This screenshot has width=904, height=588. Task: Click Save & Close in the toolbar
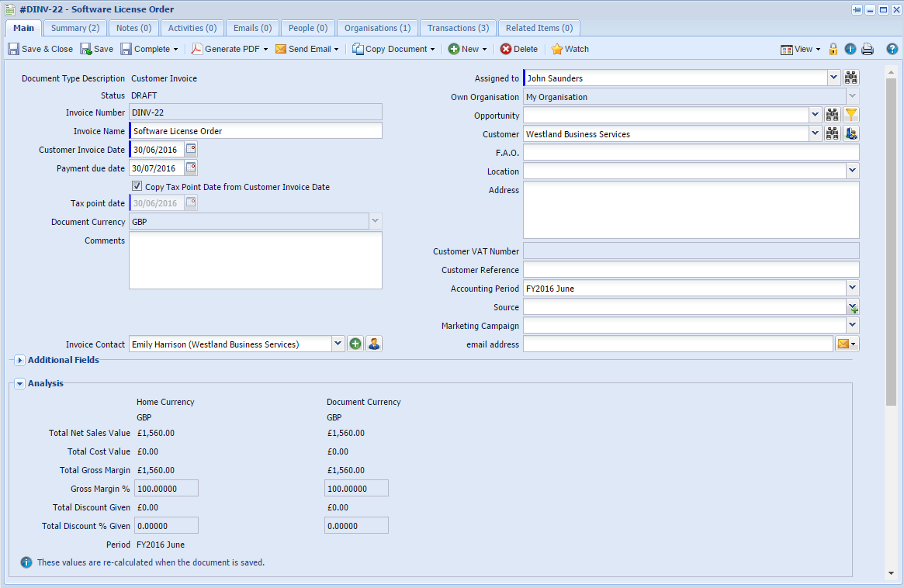point(40,49)
